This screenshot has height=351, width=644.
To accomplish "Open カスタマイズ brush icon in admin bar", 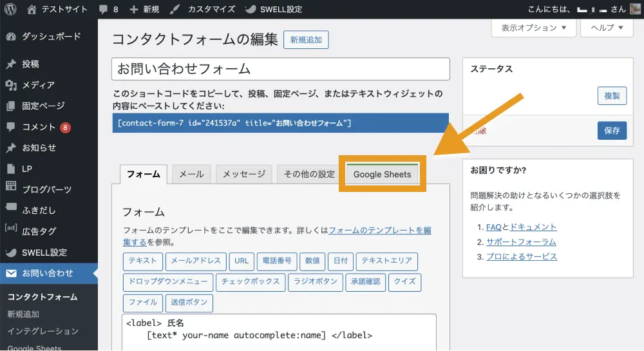I will (x=175, y=10).
